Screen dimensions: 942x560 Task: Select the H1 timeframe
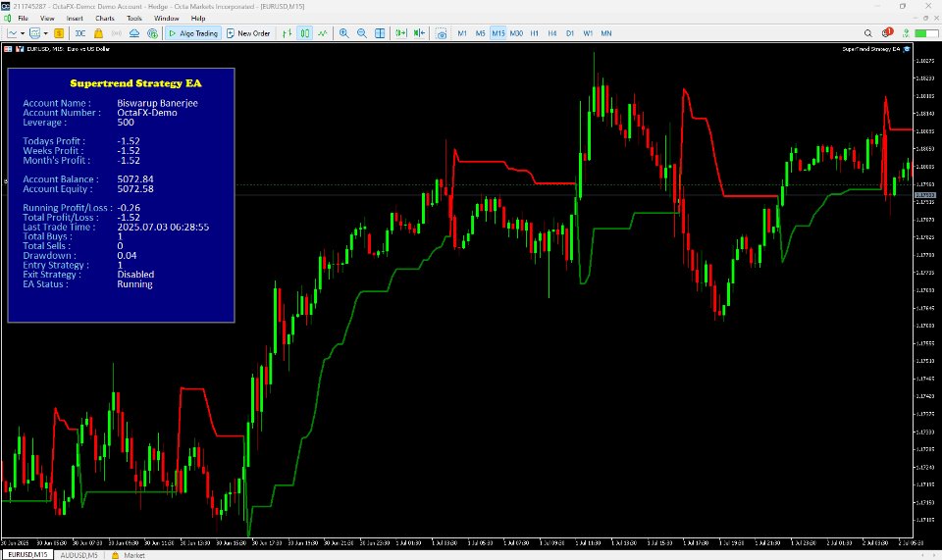pyautogui.click(x=534, y=33)
